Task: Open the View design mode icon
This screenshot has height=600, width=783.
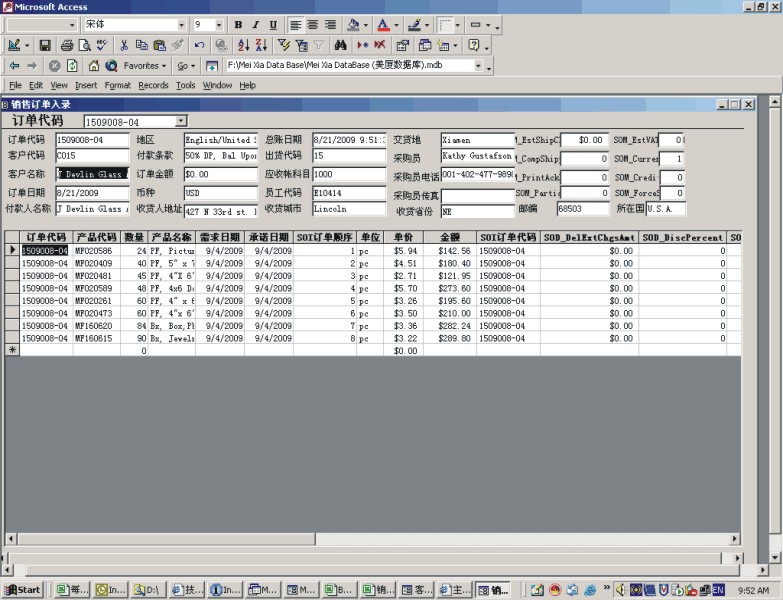Action: tap(14, 45)
